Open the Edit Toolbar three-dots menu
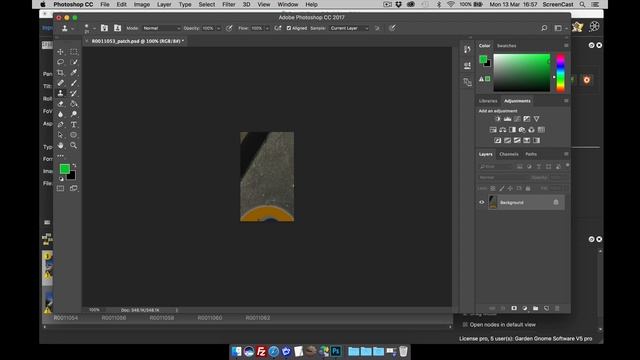 (60, 156)
